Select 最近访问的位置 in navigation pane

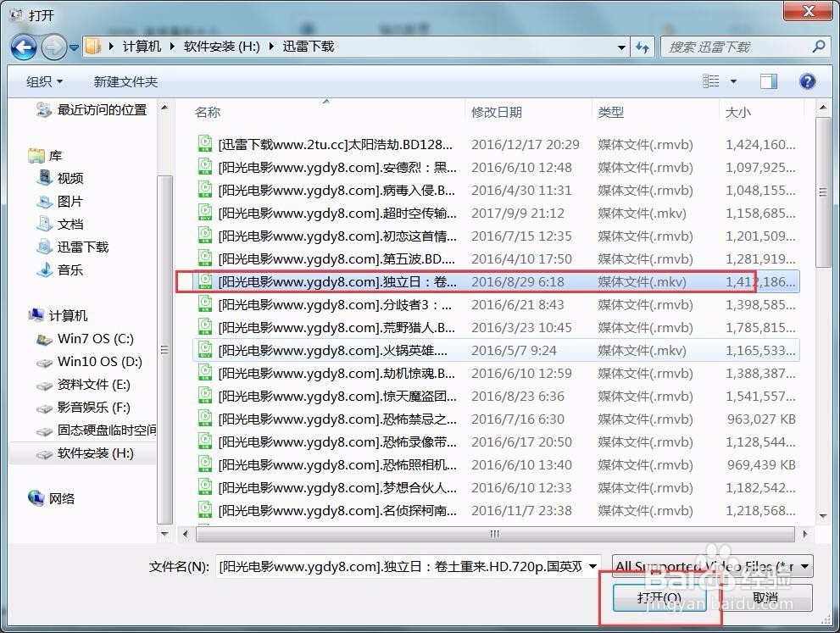coord(92,110)
